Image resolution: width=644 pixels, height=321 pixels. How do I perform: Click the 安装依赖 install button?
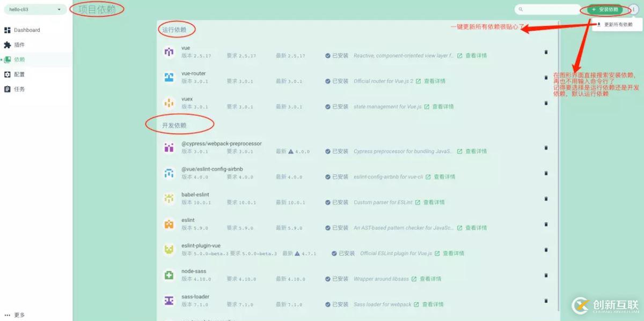605,9
